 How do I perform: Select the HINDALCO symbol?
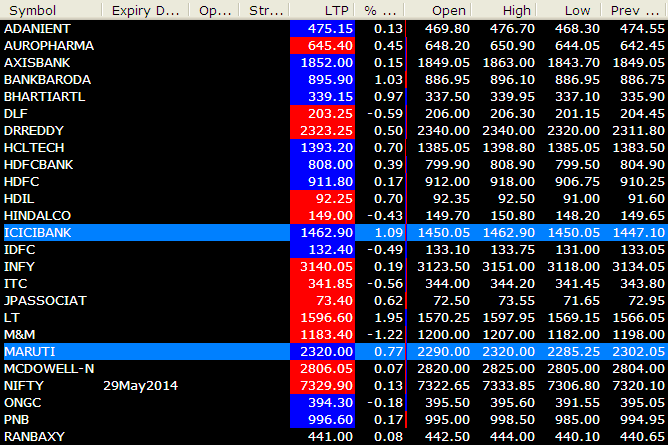[37, 216]
